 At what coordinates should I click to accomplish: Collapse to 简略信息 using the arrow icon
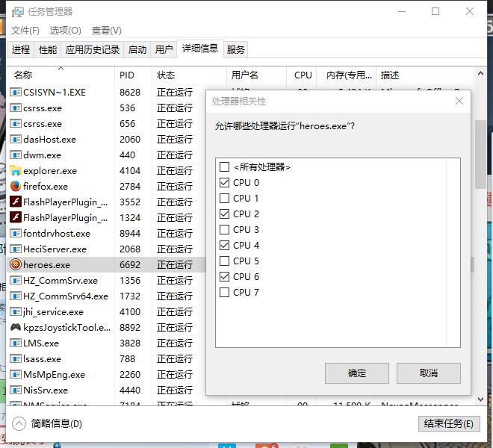(x=19, y=423)
